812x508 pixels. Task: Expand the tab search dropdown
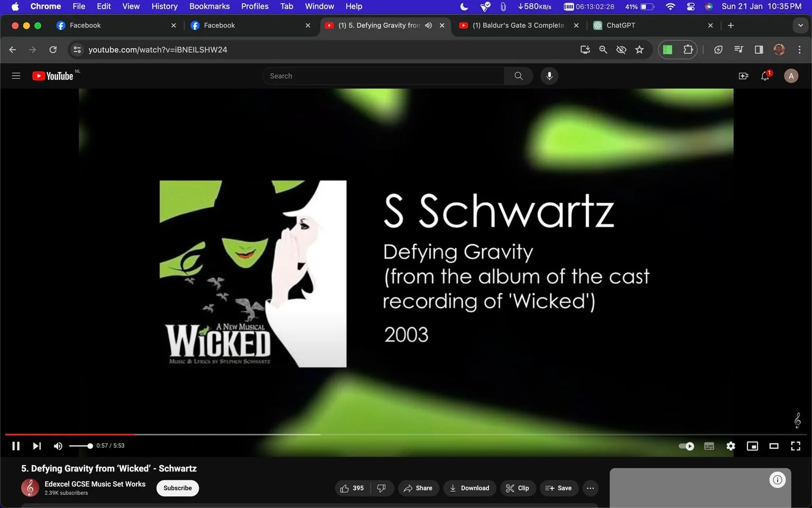800,25
